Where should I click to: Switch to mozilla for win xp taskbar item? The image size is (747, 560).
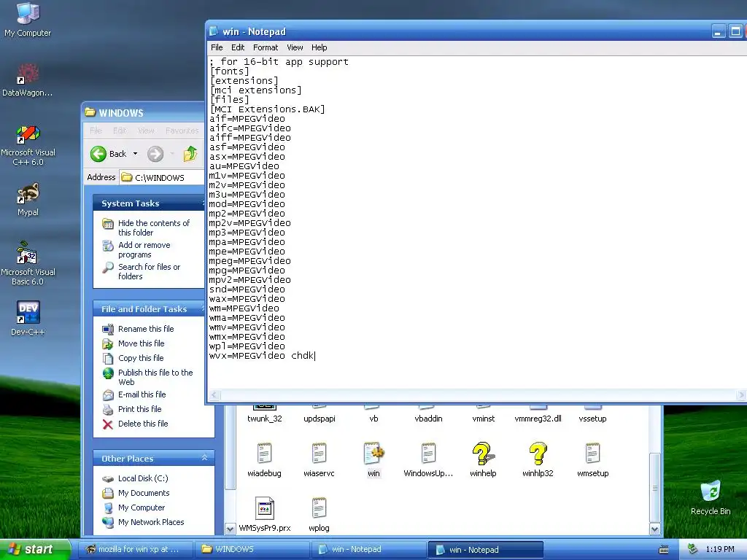click(134, 549)
